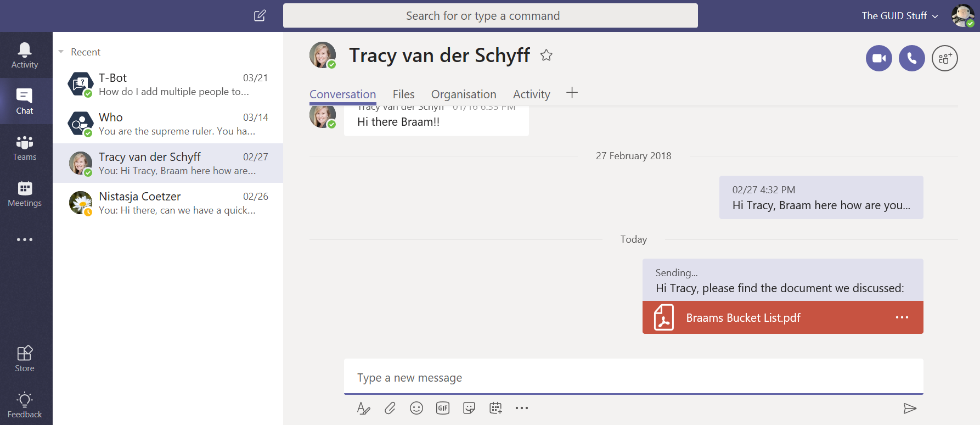Click the Type a new message field
Viewport: 980px width, 425px height.
pos(633,377)
